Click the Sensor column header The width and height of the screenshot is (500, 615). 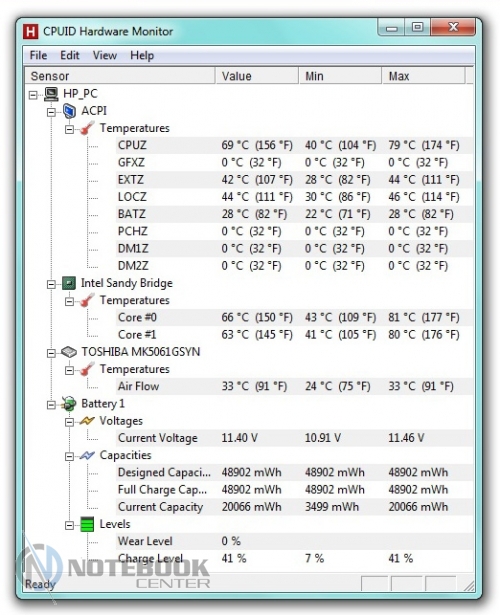120,76
